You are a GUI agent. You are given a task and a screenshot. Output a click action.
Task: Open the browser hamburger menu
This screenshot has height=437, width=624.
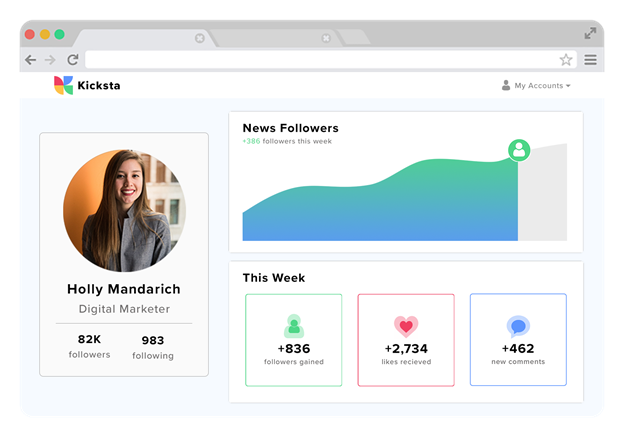pyautogui.click(x=591, y=60)
